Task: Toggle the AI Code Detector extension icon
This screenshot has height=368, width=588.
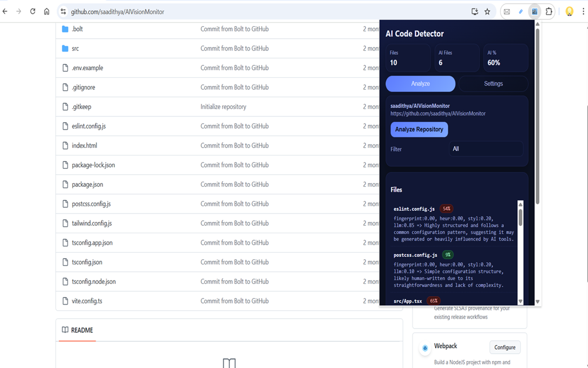Action: click(535, 11)
